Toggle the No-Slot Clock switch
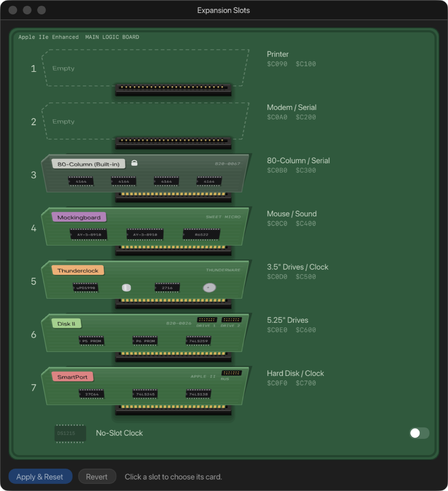Viewport: 448px width, 491px height. tap(419, 433)
